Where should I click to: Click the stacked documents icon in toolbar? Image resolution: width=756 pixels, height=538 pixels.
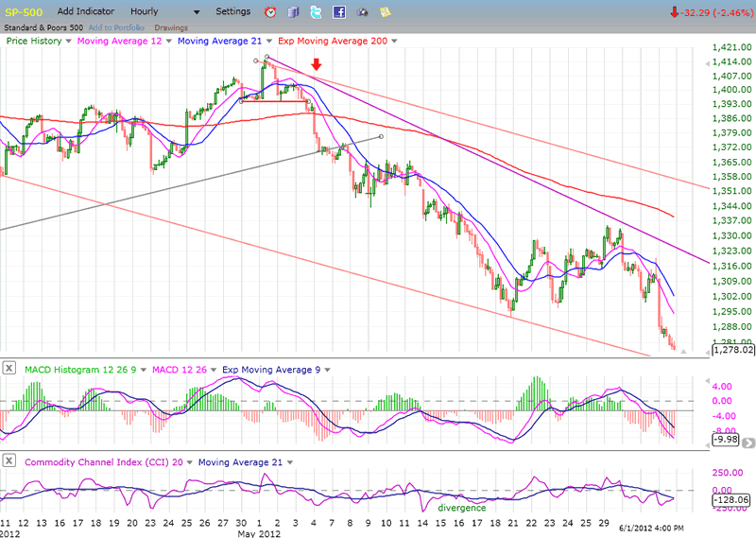point(293,12)
